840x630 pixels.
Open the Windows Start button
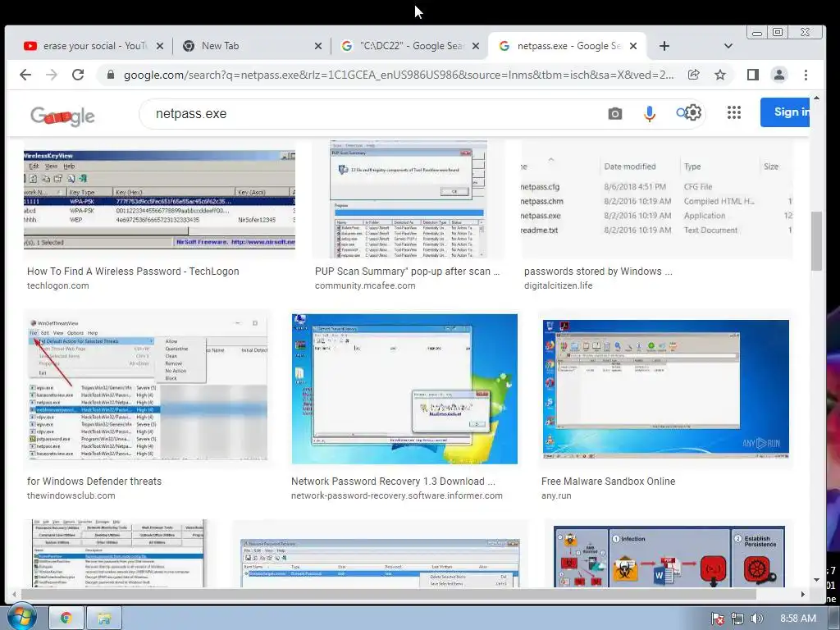coord(21,617)
